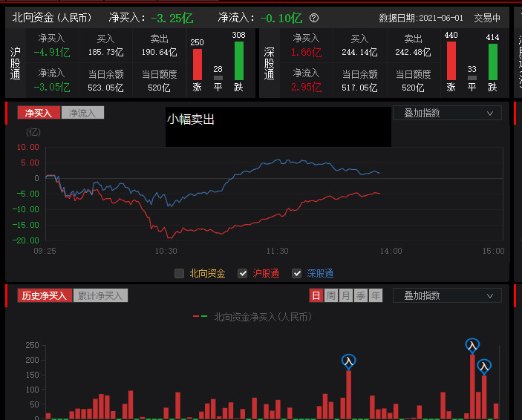522x420 pixels.
Task: Click the gray 平 bar with 33 in 深股通
Action: tap(472, 78)
